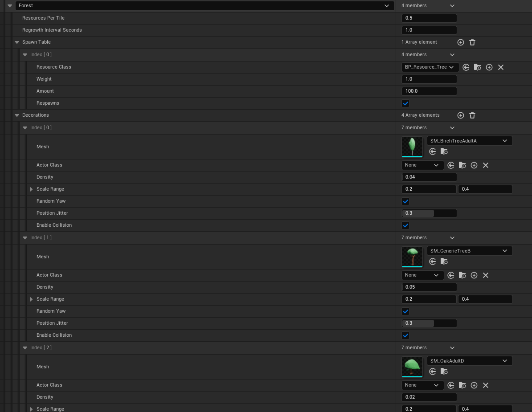Collapse Spawn Table Index 0

click(x=25, y=55)
